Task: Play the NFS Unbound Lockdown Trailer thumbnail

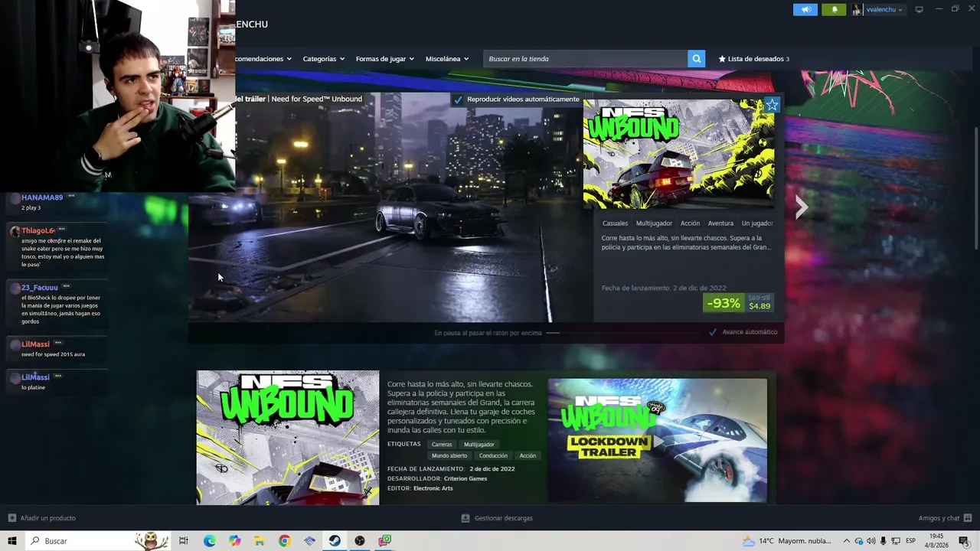Action: (657, 441)
